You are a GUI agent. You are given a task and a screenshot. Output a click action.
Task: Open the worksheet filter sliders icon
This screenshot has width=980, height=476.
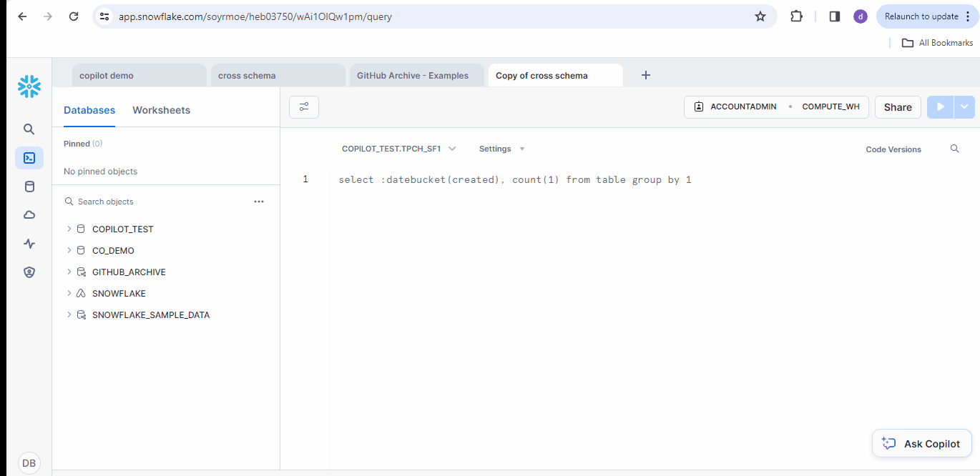click(304, 107)
